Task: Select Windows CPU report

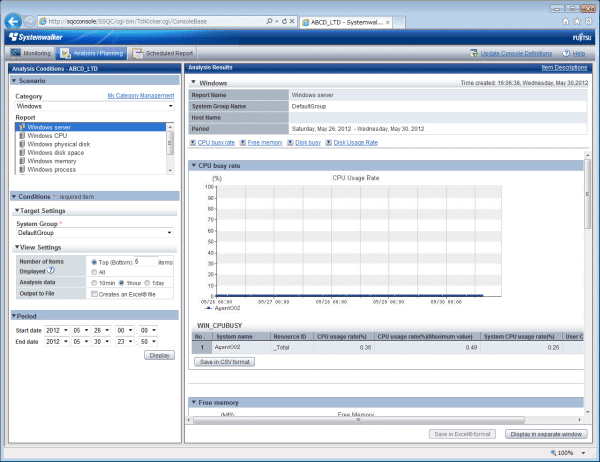Action: [x=91, y=135]
